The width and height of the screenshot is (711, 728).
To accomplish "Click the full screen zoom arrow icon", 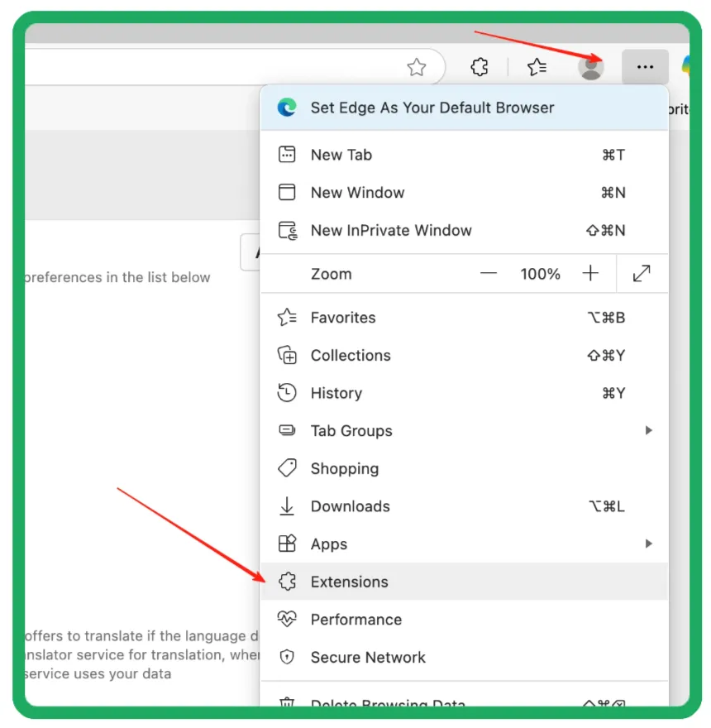I will pos(642,274).
